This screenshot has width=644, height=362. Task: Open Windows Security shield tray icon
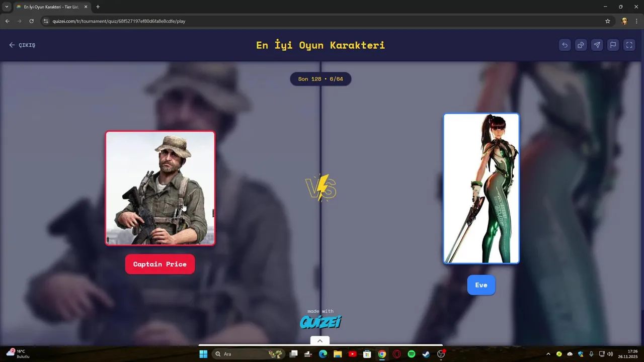581,354
